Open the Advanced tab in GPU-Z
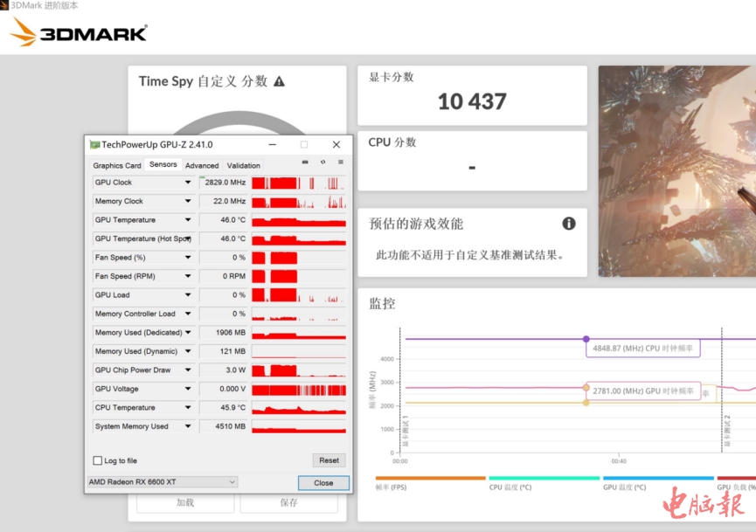Viewport: 756px width, 532px height. point(202,165)
